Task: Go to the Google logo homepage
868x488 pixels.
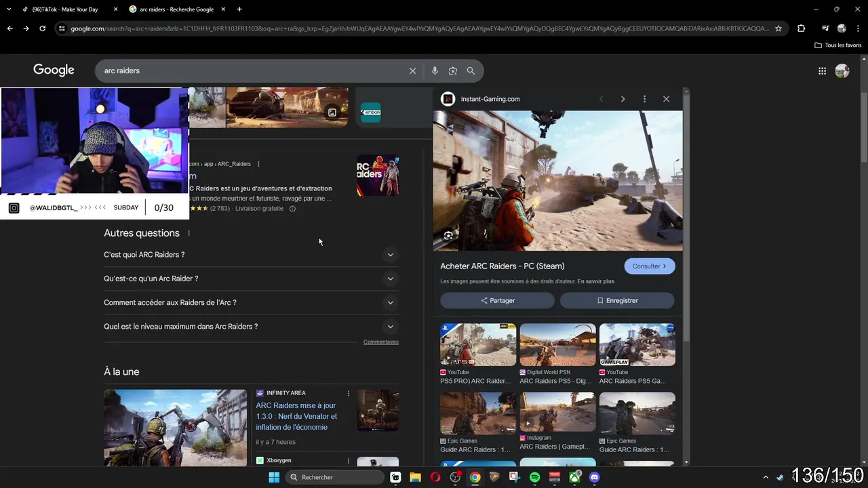Action: 54,70
